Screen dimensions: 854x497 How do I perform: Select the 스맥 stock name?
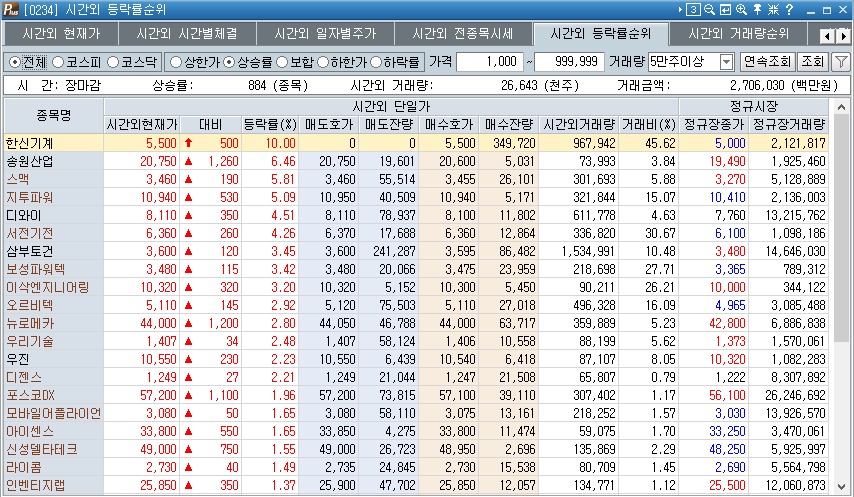17,179
